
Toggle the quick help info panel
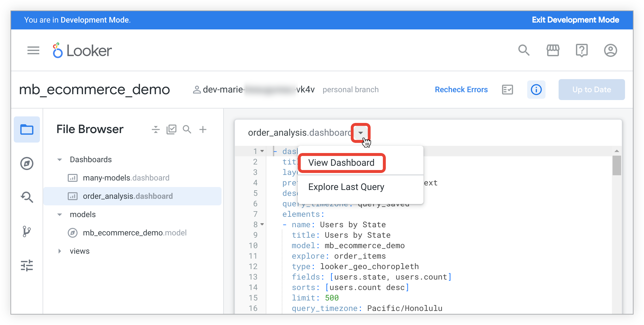click(536, 90)
